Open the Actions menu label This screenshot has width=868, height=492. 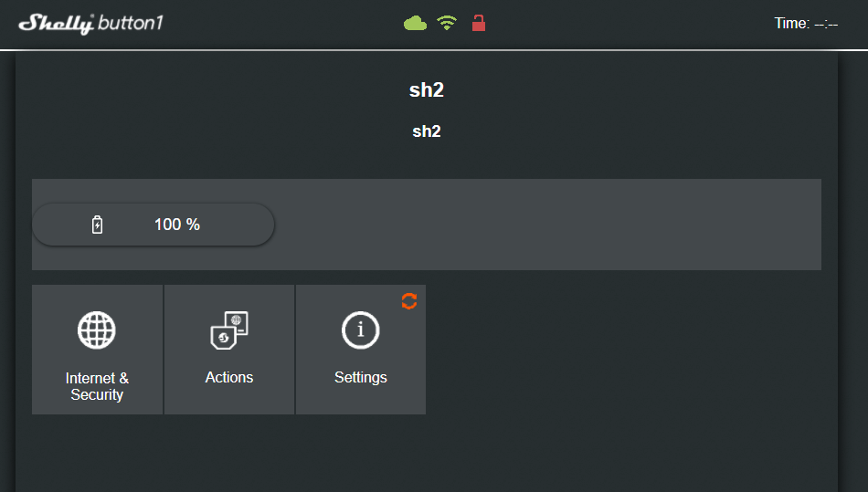pyautogui.click(x=229, y=377)
